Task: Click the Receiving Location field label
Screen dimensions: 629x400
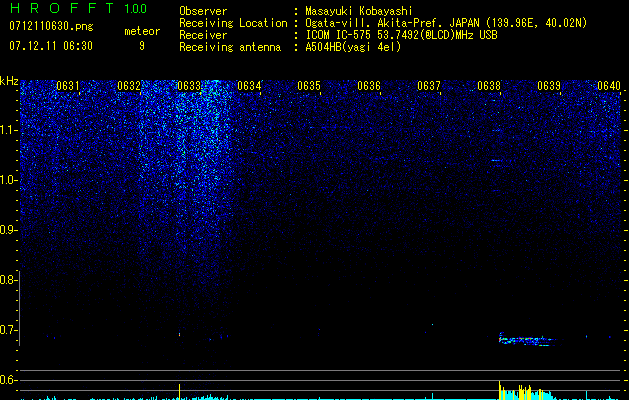Action: tap(233, 23)
